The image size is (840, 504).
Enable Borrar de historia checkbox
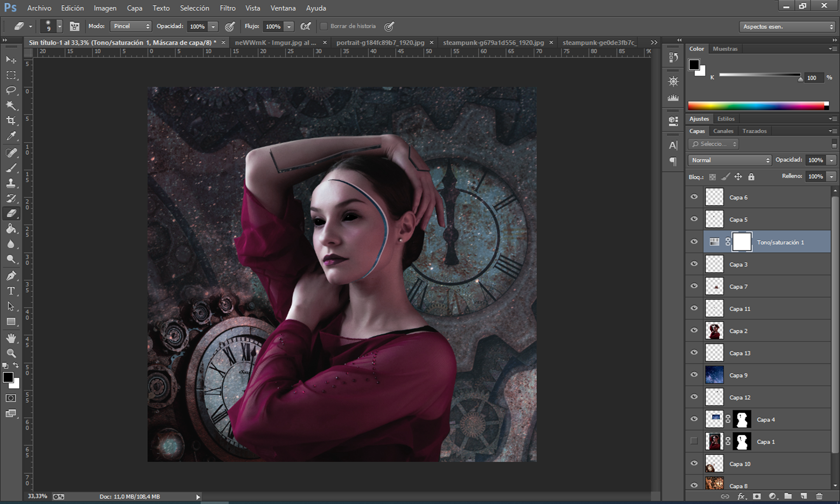tap(323, 26)
